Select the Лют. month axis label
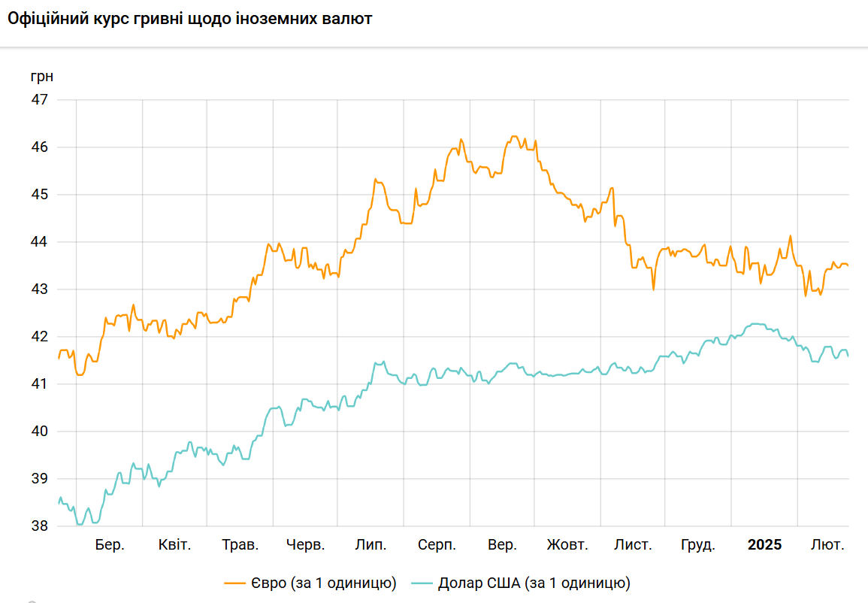868x603 pixels. 828,545
